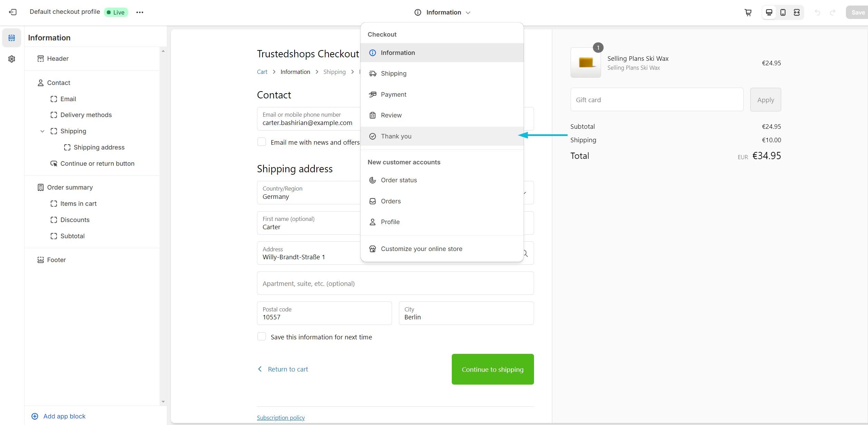Click the sidebar scroll down arrow
This screenshot has height=425, width=868.
coord(163,402)
